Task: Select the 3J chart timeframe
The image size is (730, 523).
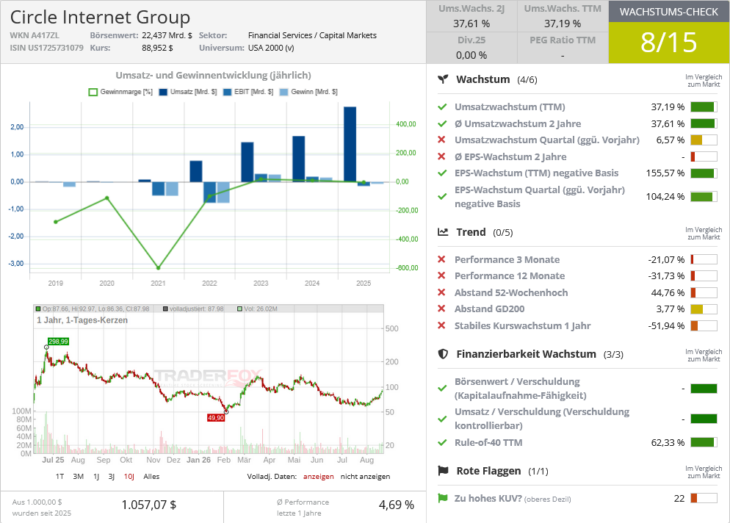Action: [111, 476]
